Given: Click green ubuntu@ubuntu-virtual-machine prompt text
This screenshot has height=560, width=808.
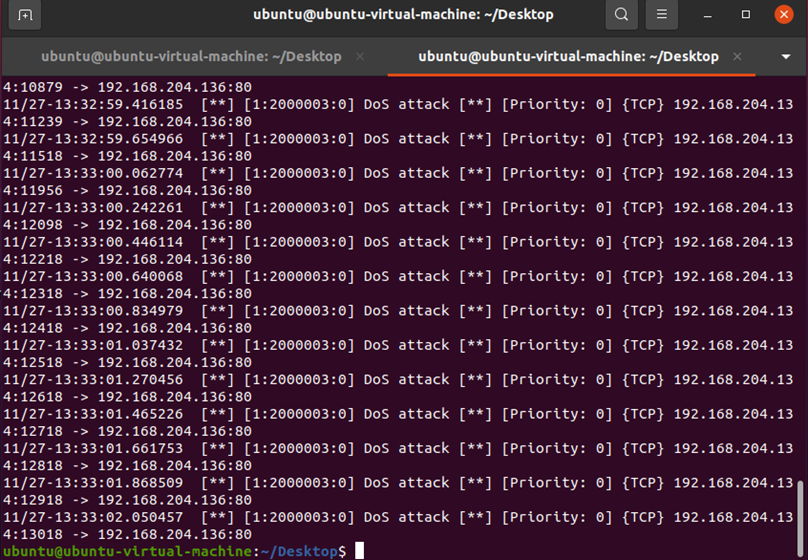Looking at the screenshot, I should 127,551.
